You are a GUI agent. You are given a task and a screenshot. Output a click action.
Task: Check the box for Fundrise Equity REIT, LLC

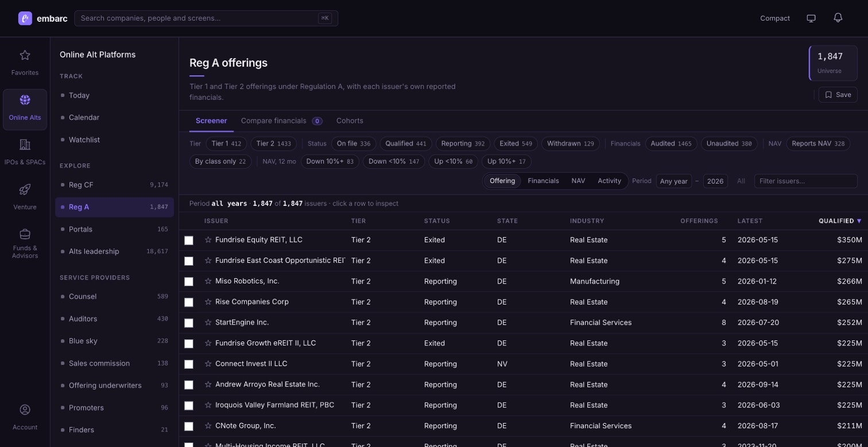coord(189,240)
